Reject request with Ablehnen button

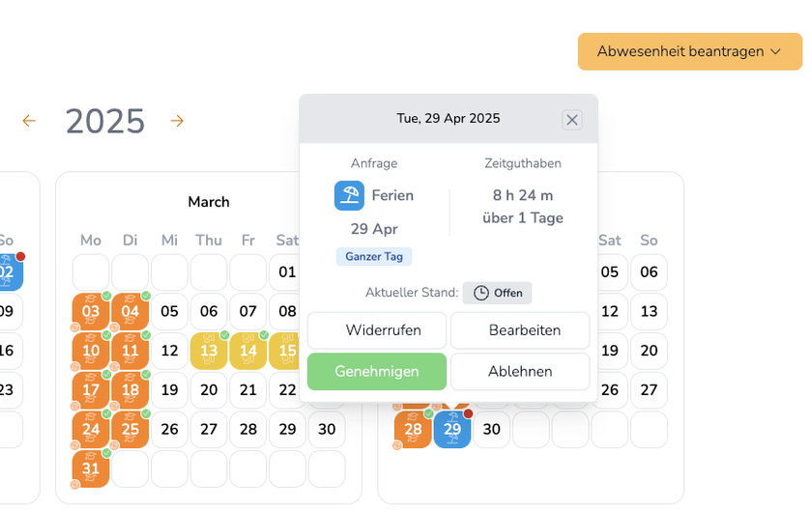520,372
